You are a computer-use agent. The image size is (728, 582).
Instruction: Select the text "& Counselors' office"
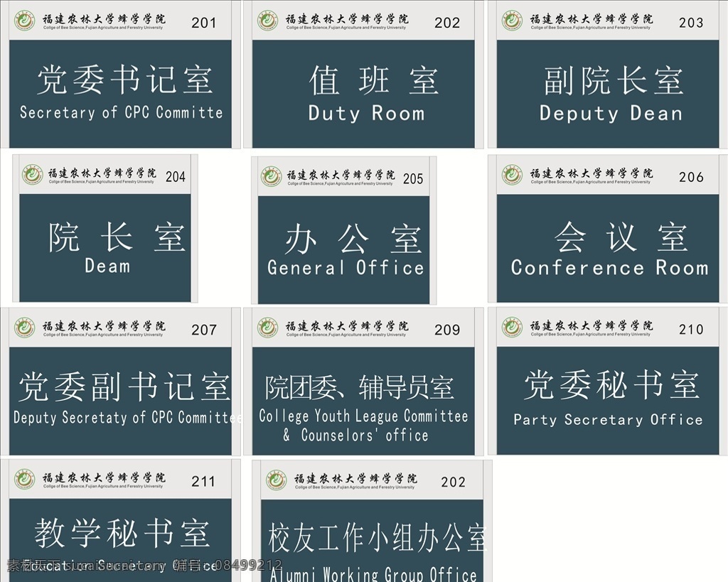pos(355,435)
